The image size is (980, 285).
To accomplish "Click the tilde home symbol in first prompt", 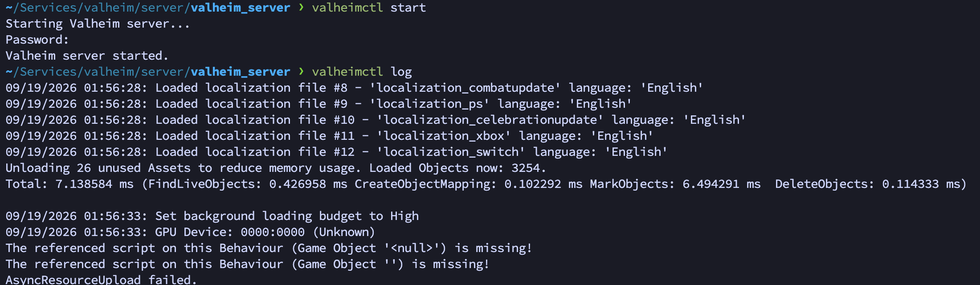I will [x=9, y=8].
